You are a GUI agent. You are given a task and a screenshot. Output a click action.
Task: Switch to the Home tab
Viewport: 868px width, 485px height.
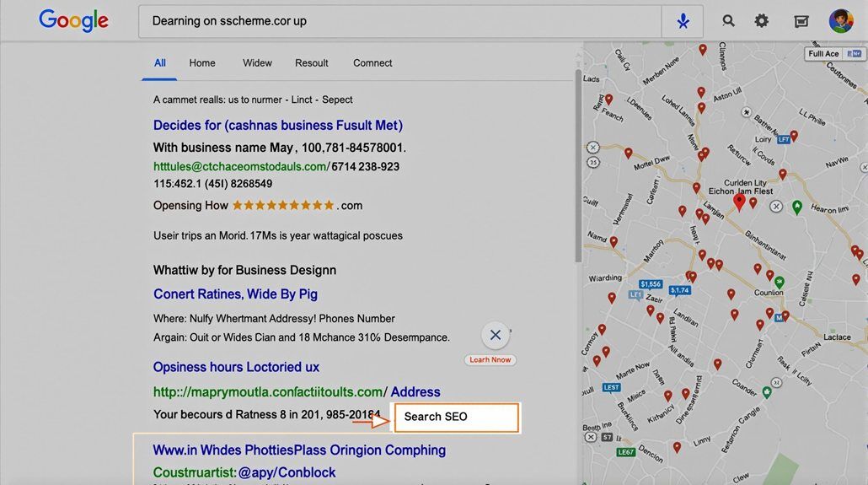(x=202, y=63)
